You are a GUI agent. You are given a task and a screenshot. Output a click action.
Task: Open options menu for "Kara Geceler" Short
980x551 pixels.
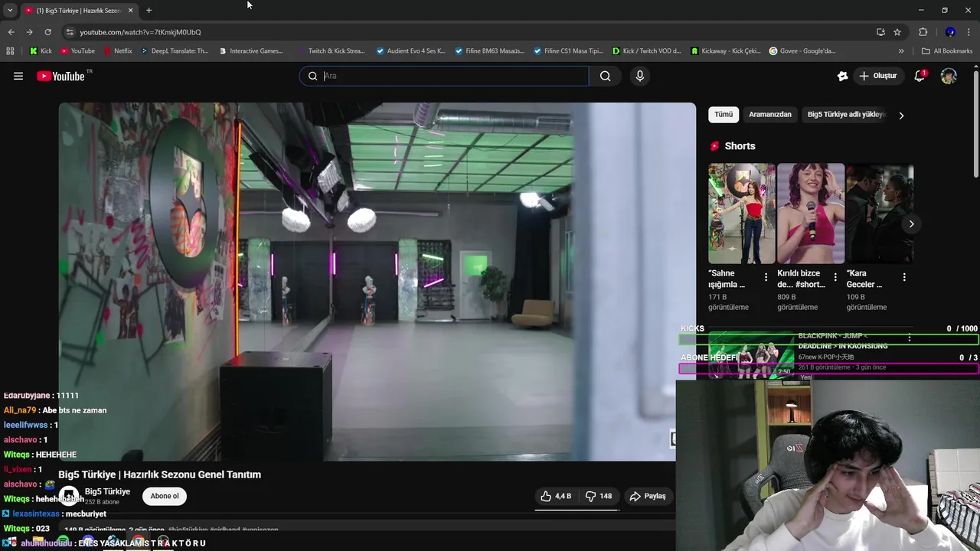[904, 277]
